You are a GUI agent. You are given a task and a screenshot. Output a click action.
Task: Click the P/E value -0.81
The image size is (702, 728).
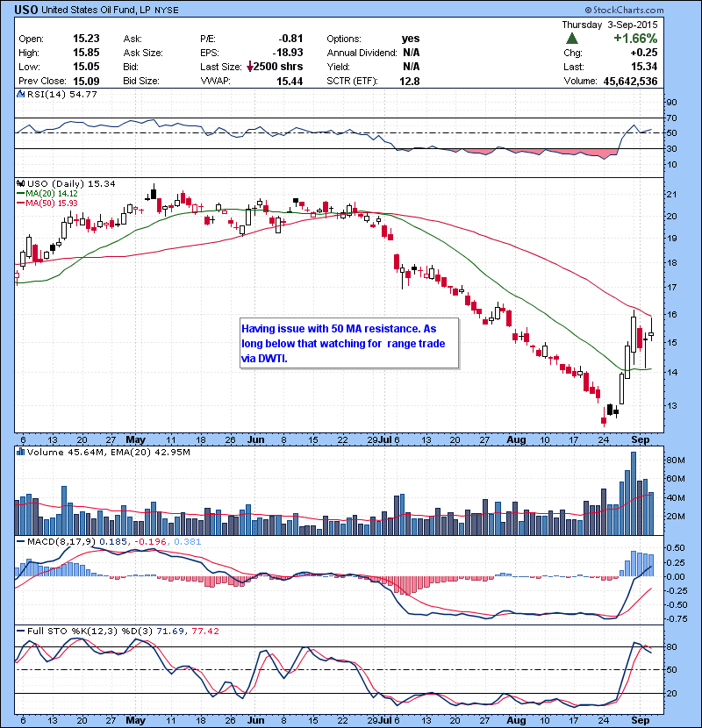tap(290, 39)
